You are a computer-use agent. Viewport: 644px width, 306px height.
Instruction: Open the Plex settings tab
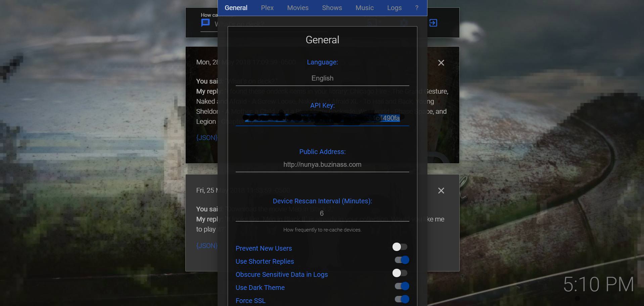[x=267, y=8]
